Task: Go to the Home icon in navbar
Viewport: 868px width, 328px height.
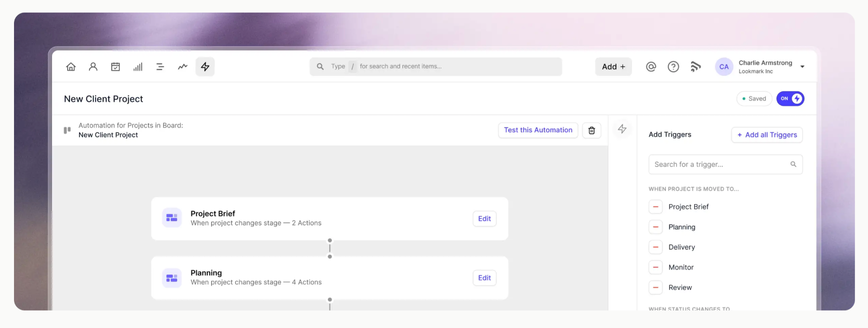Action: click(x=71, y=66)
